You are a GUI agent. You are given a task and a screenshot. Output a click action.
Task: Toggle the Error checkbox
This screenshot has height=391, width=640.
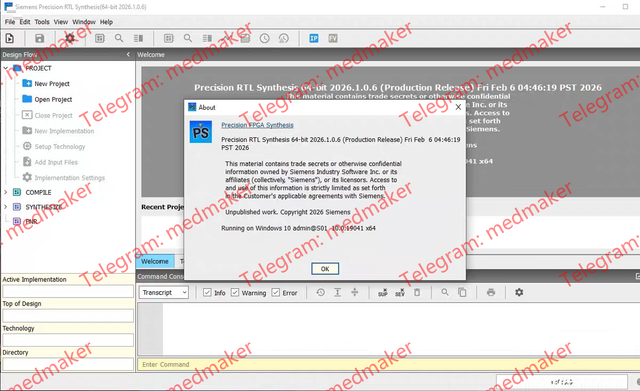point(276,293)
